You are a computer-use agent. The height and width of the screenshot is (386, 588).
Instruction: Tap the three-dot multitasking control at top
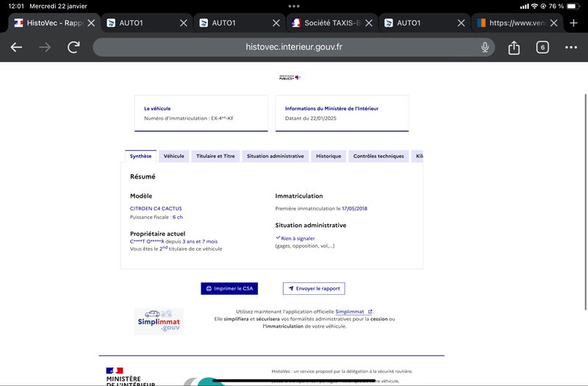click(x=293, y=6)
